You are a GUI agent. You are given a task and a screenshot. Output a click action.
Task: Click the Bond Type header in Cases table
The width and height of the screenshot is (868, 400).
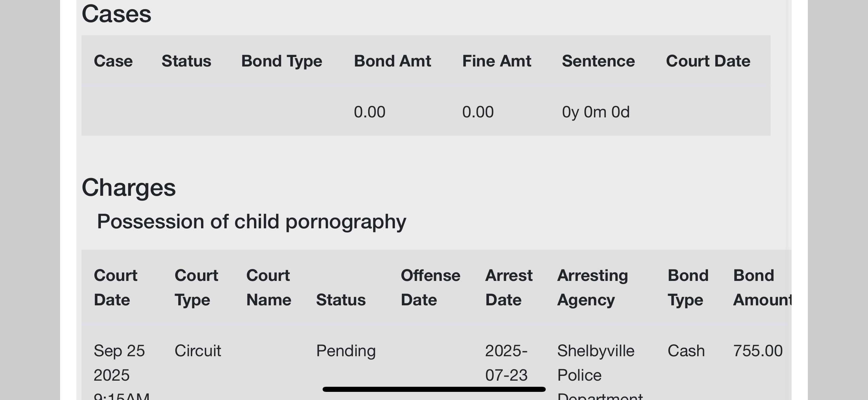click(x=282, y=62)
